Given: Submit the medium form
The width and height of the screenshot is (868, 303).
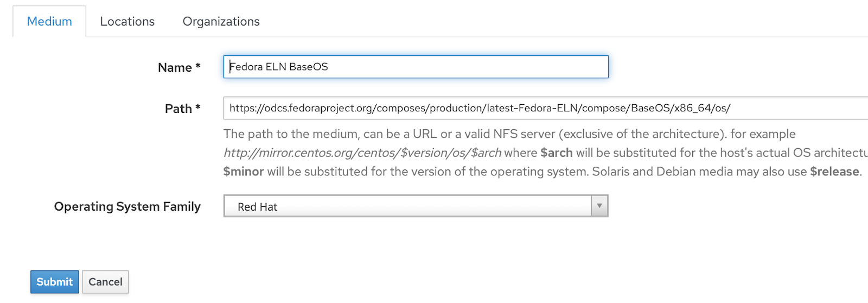Looking at the screenshot, I should click(x=55, y=282).
